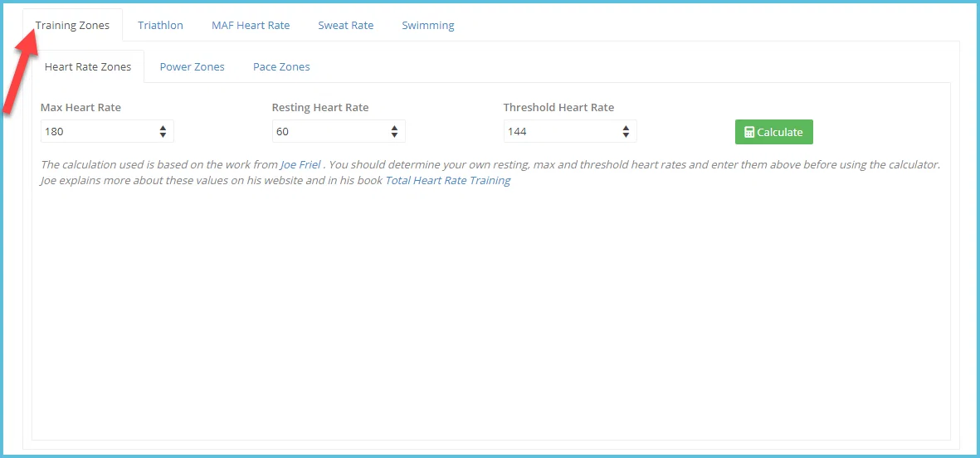Select the Heart Rate Zones sub-tab

coord(88,67)
